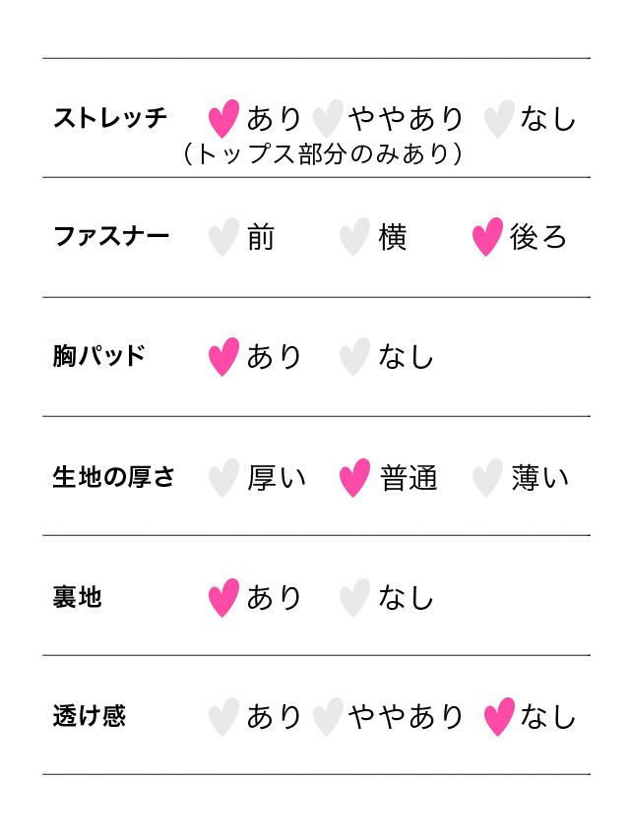630x840 pixels.
Task: Choose the gray heart for 生地の厚さ 厚い
Action: (223, 477)
